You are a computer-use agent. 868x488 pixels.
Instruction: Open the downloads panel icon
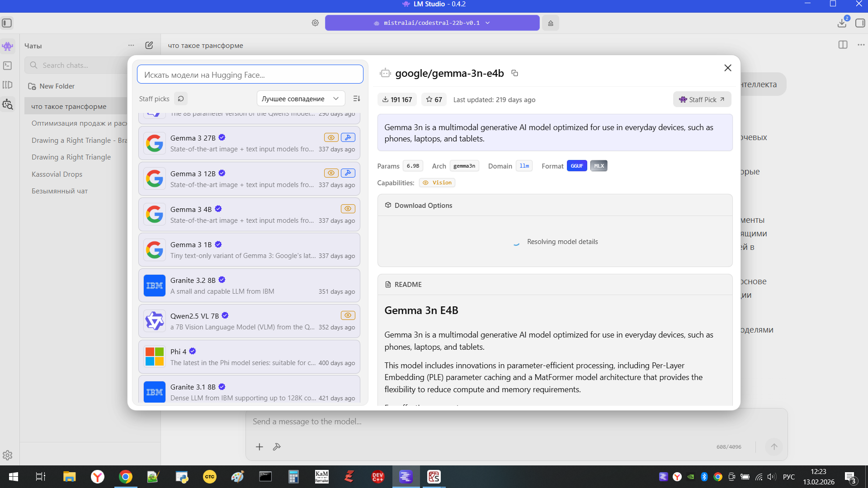[842, 23]
